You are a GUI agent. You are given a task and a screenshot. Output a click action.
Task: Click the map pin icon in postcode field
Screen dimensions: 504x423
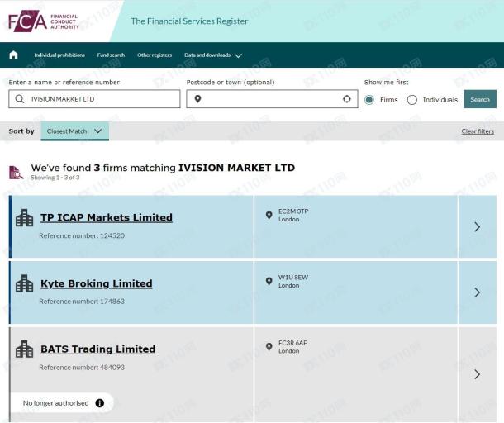pyautogui.click(x=197, y=99)
